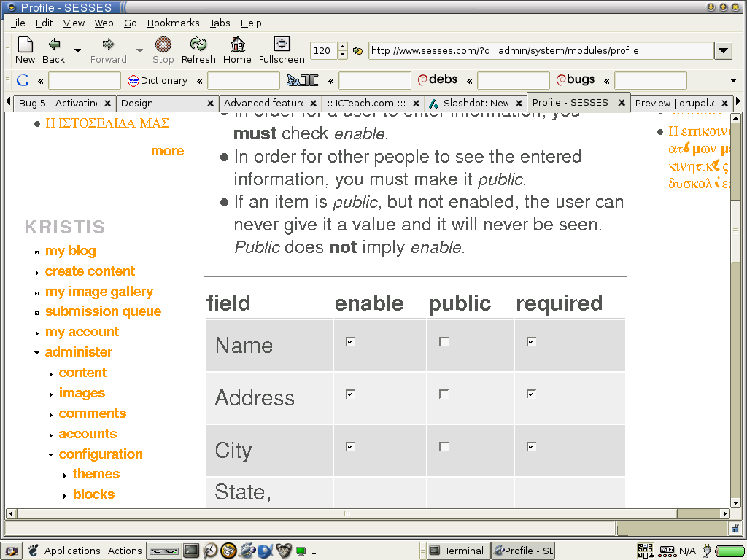
Task: Open the URL bar history dropdown
Action: (x=723, y=51)
